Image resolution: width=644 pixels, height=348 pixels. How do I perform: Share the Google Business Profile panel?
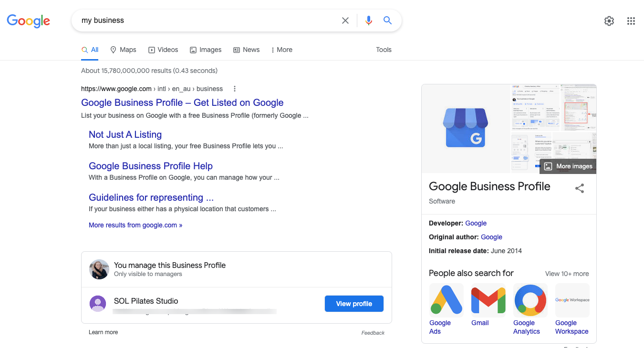click(x=579, y=189)
